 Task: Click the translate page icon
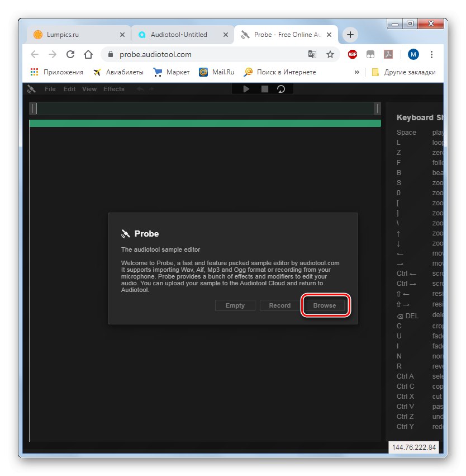click(312, 54)
